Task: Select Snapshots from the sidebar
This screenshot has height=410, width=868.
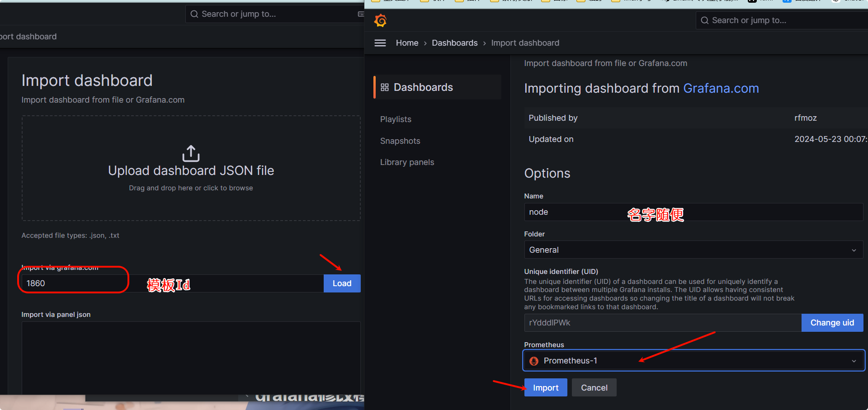Action: [x=400, y=141]
